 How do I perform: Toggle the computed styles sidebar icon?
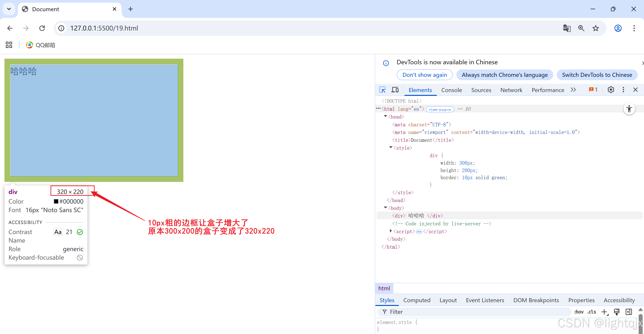pyautogui.click(x=629, y=312)
